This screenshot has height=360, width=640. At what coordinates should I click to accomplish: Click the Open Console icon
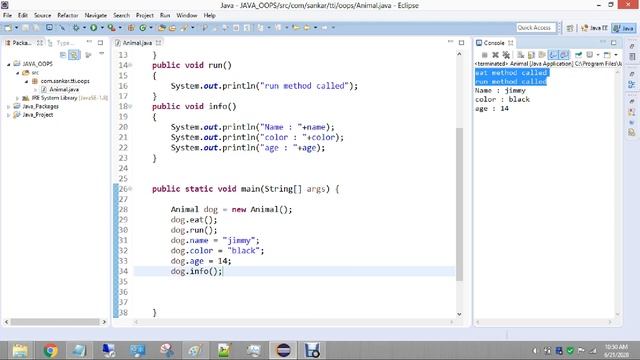(607, 55)
